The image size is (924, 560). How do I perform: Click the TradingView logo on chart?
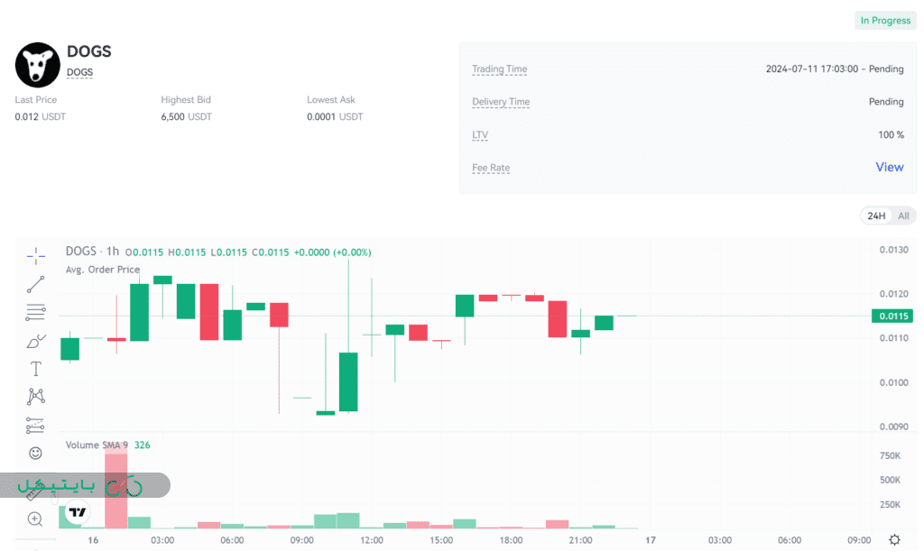pyautogui.click(x=78, y=512)
